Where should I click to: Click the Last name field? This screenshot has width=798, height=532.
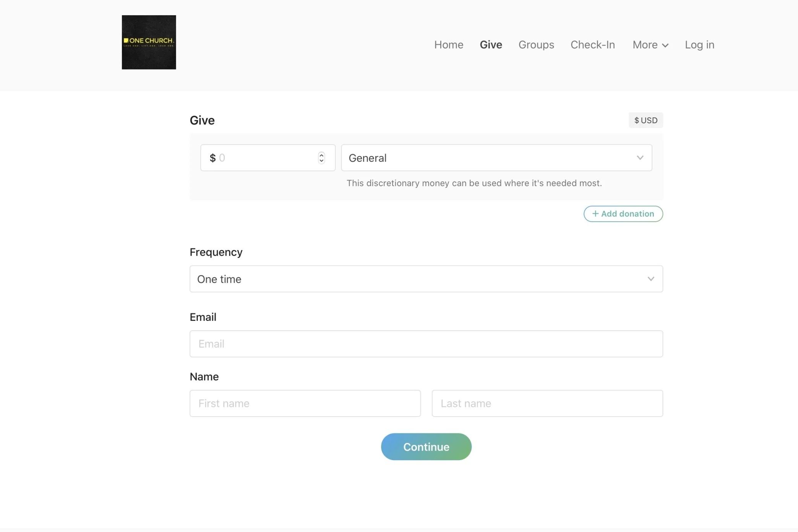[547, 403]
